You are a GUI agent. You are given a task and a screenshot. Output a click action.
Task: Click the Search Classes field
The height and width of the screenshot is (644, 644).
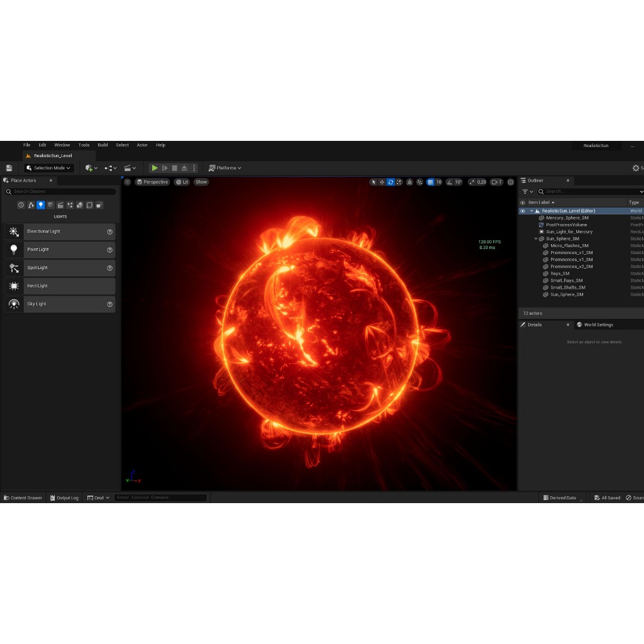click(61, 191)
